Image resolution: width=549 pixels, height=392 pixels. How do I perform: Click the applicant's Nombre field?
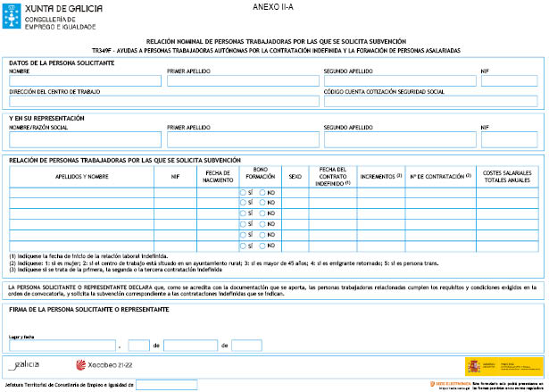pos(85,81)
